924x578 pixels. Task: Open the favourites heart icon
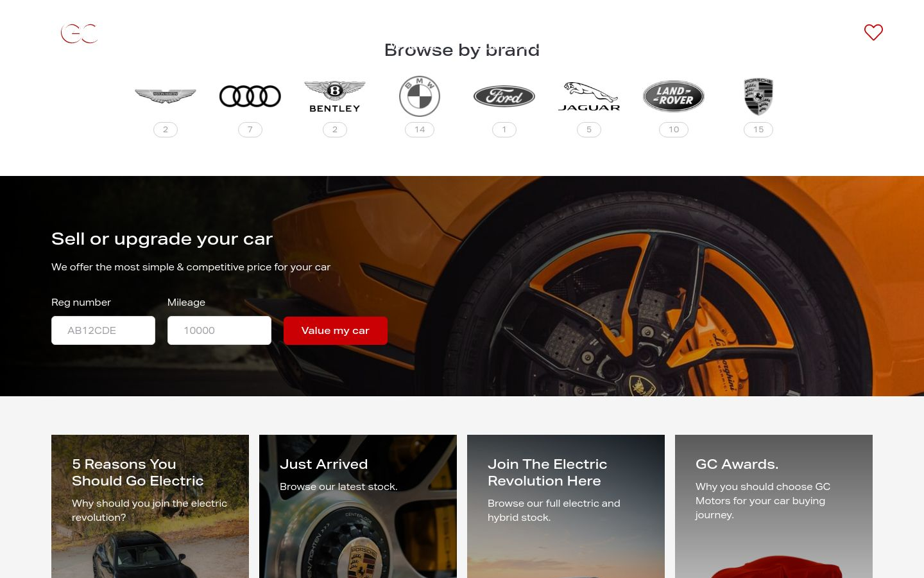pyautogui.click(x=873, y=32)
